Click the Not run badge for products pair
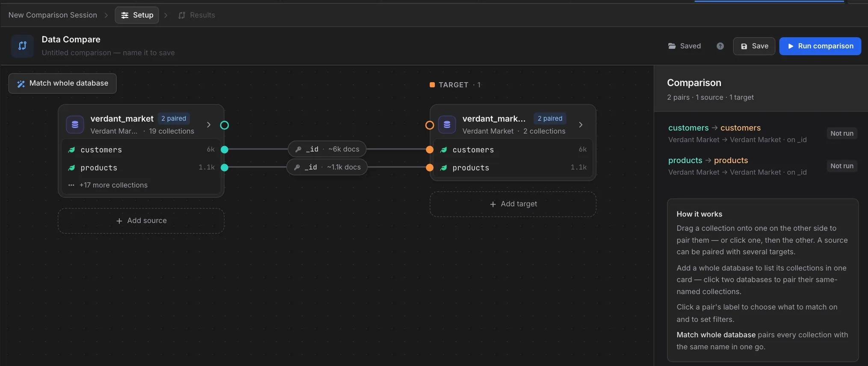 842,166
